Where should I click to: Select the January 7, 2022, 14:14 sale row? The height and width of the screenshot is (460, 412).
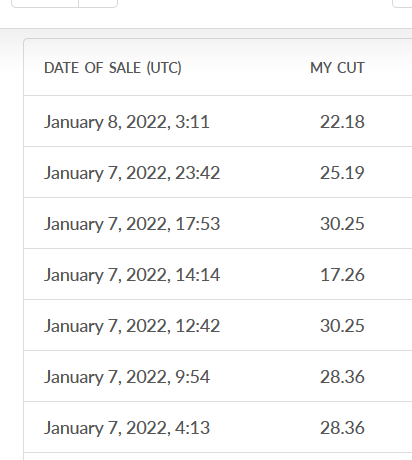click(218, 274)
